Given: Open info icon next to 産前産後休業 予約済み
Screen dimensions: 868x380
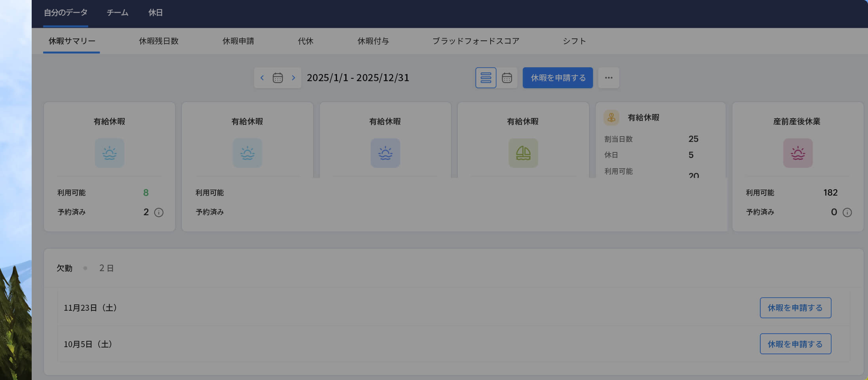Looking at the screenshot, I should 847,212.
